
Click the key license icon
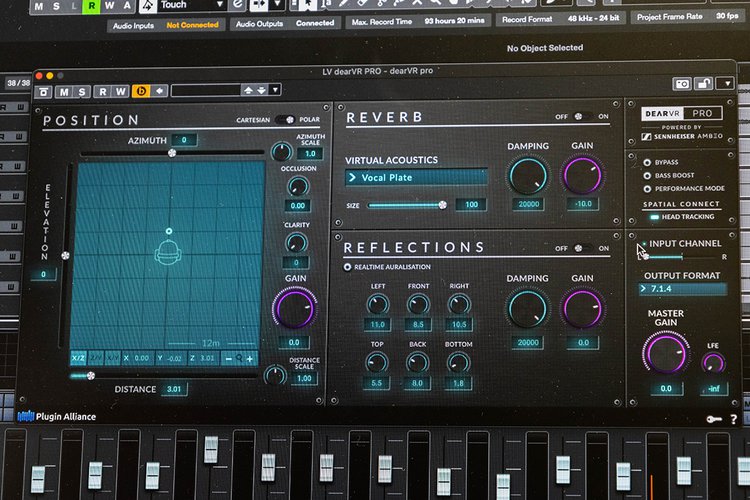coord(713,420)
